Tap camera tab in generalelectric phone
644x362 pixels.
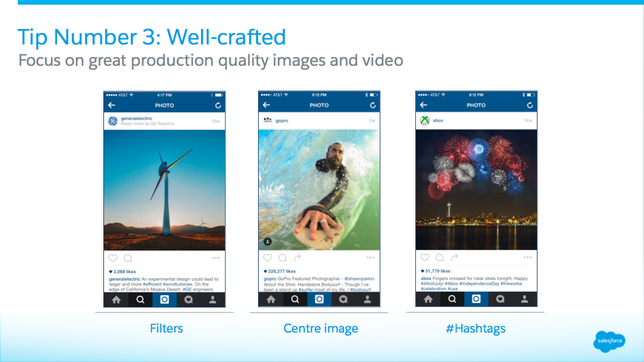pyautogui.click(x=164, y=299)
